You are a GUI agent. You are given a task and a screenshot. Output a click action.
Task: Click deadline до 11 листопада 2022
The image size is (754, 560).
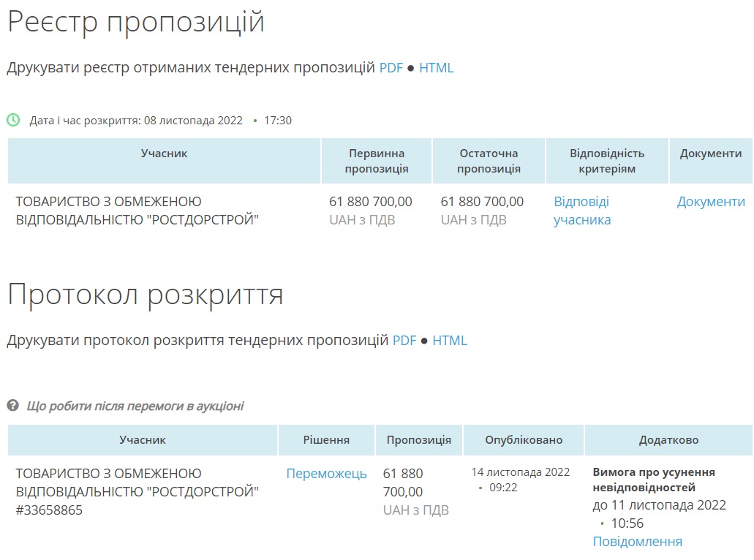pos(659,505)
